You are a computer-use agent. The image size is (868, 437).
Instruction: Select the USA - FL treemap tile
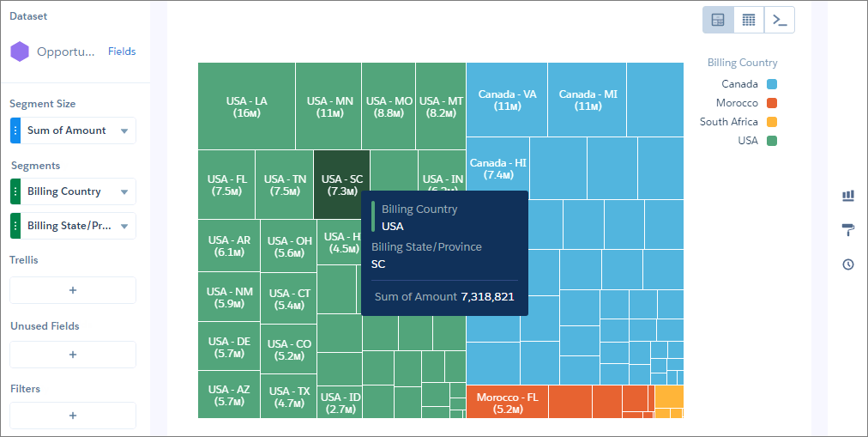(226, 185)
